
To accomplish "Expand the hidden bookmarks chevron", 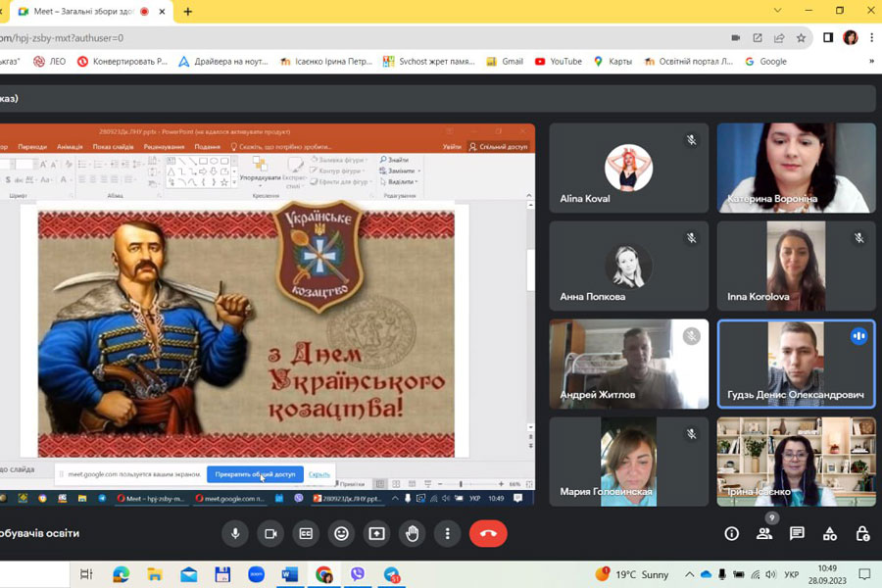I will 870,61.
